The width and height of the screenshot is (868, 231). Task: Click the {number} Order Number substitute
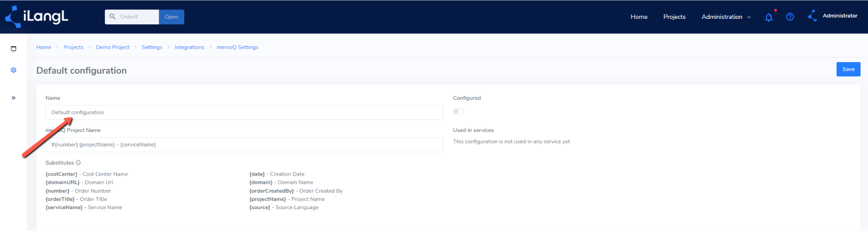(78, 191)
